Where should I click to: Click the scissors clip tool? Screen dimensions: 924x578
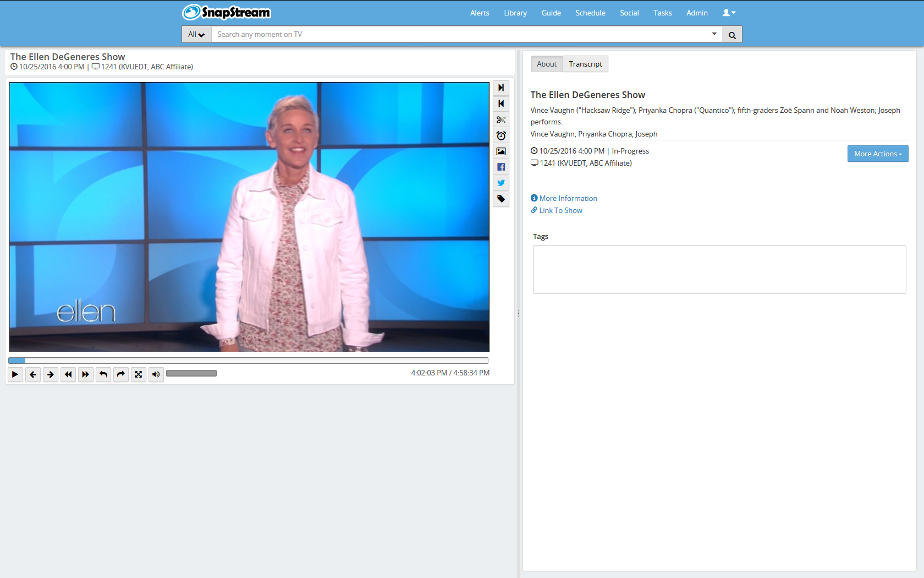point(501,120)
